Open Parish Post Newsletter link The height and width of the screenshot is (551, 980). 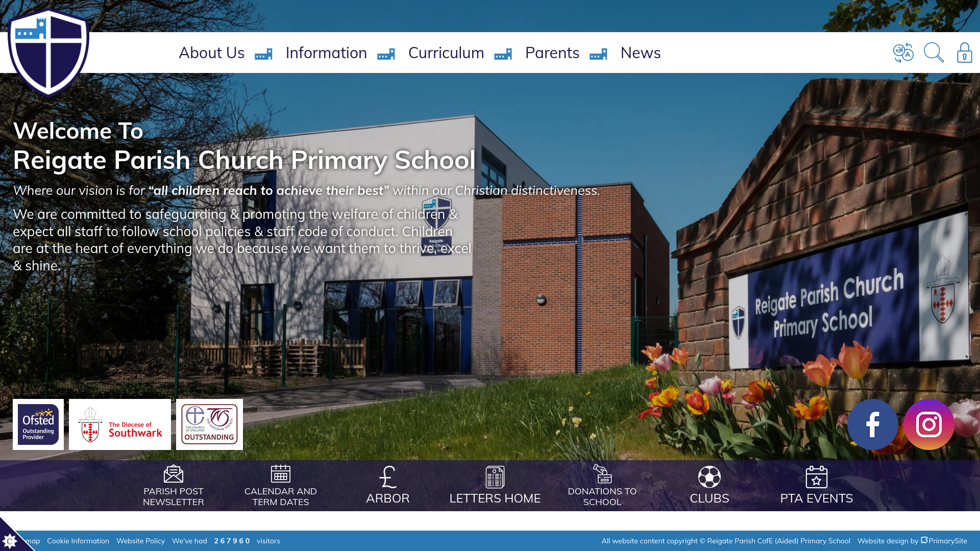(x=174, y=496)
